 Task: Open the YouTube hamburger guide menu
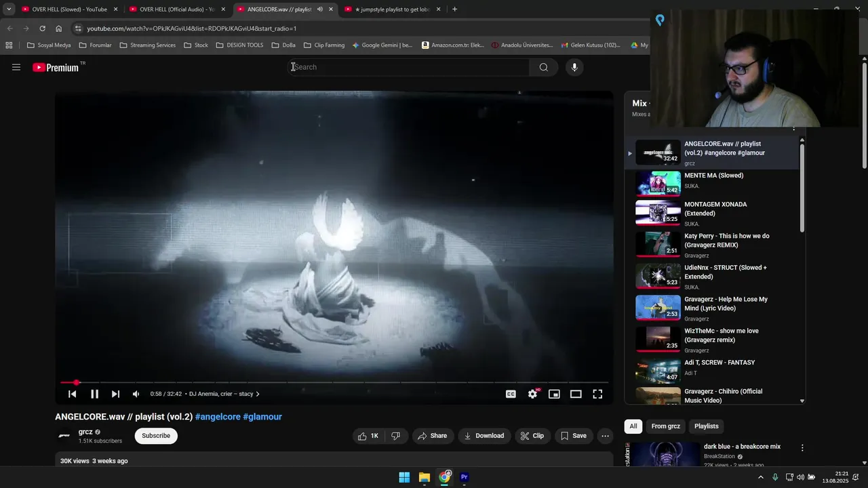tap(16, 67)
